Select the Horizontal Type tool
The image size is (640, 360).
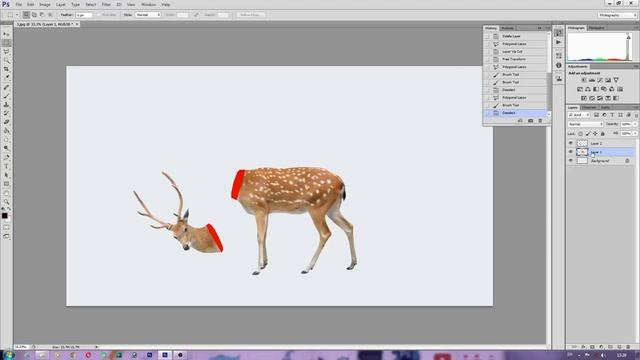[x=6, y=166]
